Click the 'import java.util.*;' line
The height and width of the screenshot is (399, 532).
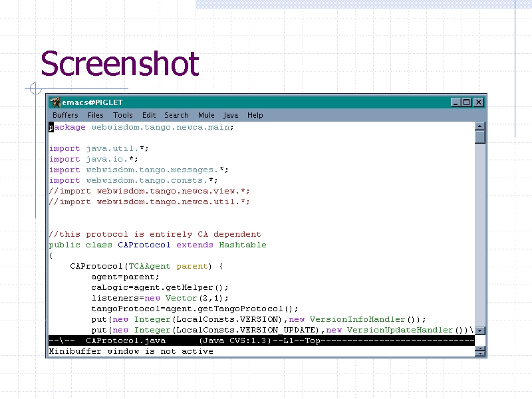(98, 148)
